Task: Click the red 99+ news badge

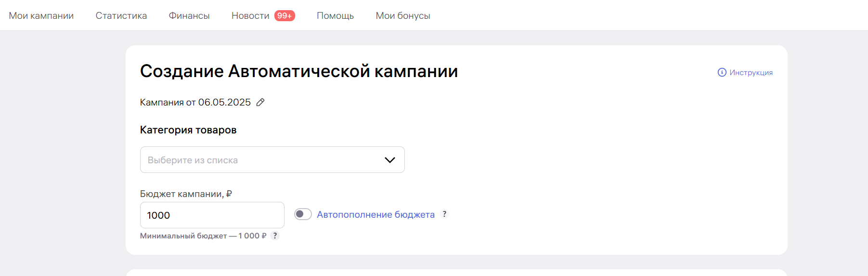Action: (x=285, y=16)
